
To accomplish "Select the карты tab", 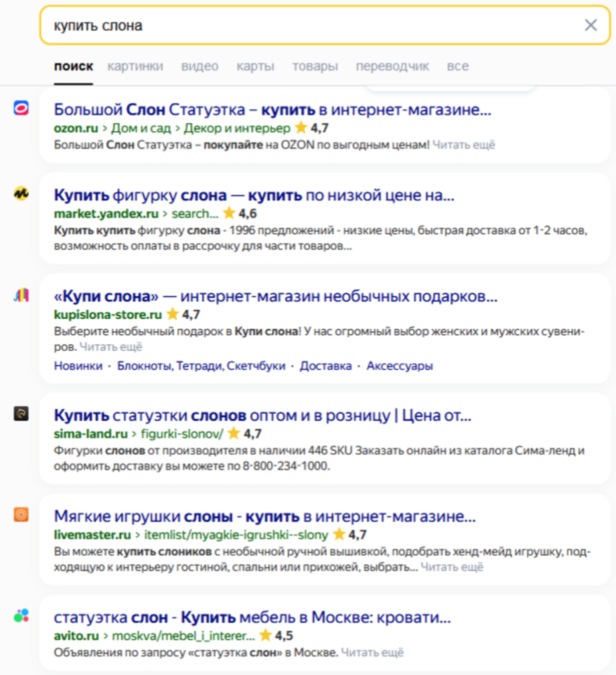I will [255, 66].
